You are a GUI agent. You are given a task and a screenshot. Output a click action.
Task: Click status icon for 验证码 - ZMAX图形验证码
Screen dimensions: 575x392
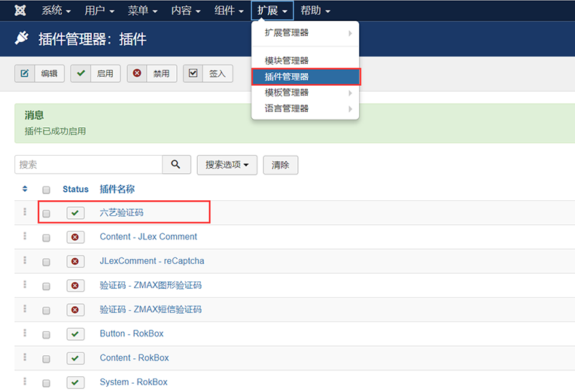(x=75, y=285)
